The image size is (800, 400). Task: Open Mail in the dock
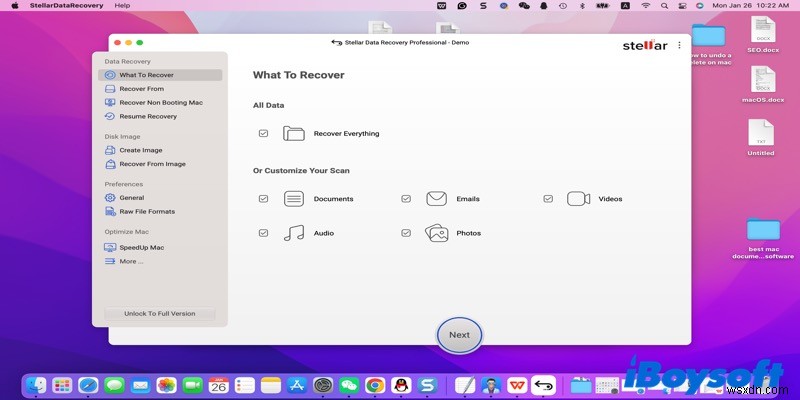pyautogui.click(x=140, y=385)
